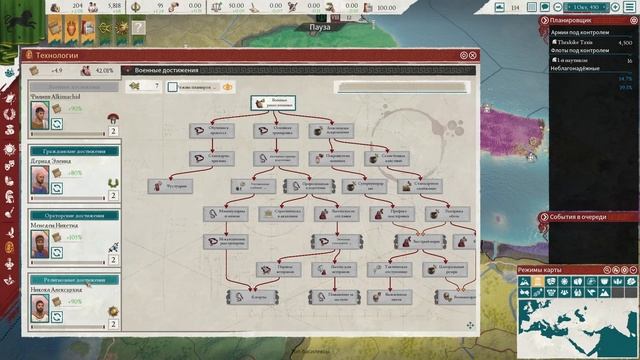640x360 pixels.
Task: Open the shield alert banner
Action: tap(71, 29)
